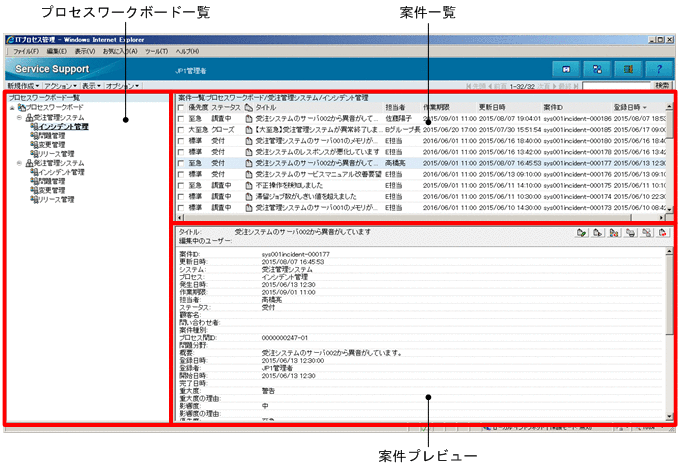680x468 pixels.
Task: Open the ツール(T) browser menu
Action: point(156,51)
